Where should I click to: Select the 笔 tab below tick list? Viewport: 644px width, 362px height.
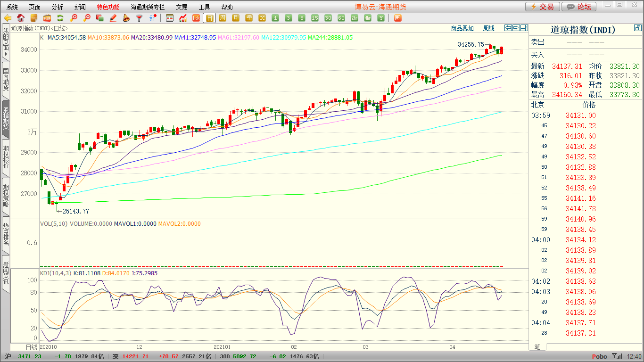pos(537,346)
